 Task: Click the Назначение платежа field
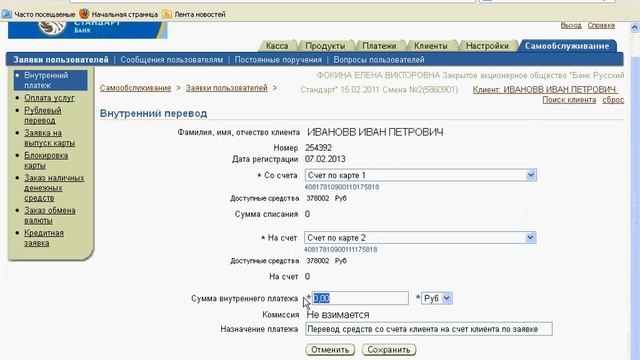point(429,329)
